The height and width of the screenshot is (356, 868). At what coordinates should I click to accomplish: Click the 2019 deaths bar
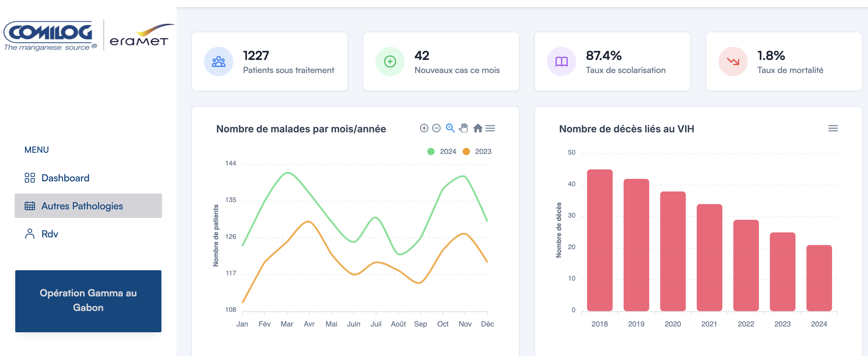(x=636, y=245)
